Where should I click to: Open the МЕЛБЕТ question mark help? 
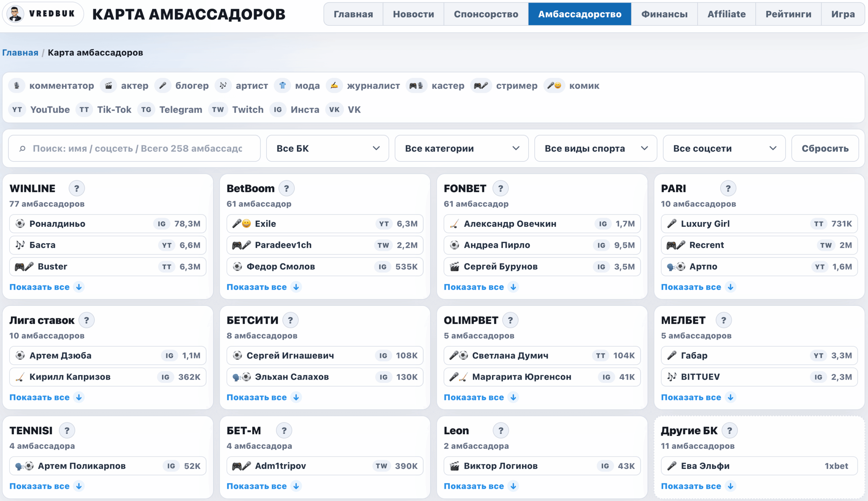[724, 320]
